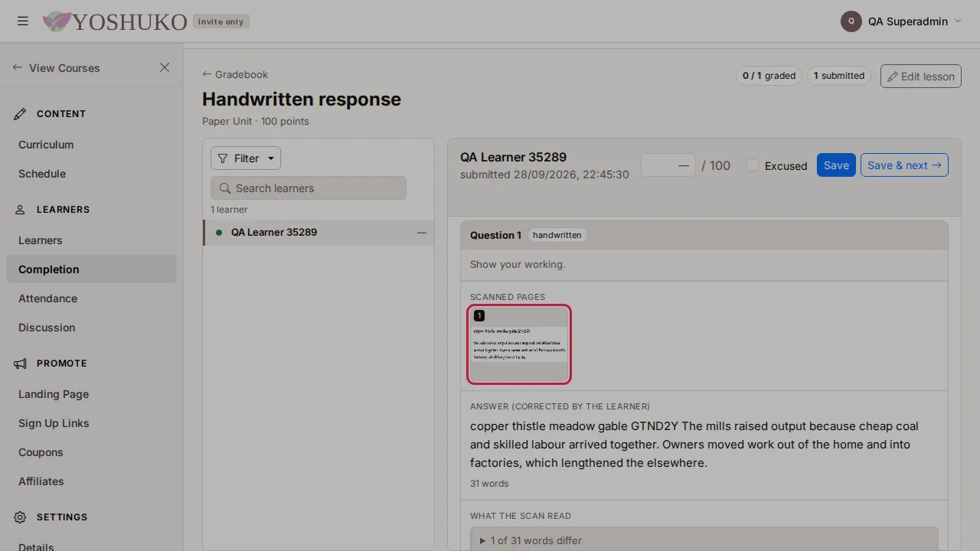This screenshot has width=980, height=551.
Task: Select QA Learner 35289 in list
Action: pyautogui.click(x=318, y=233)
